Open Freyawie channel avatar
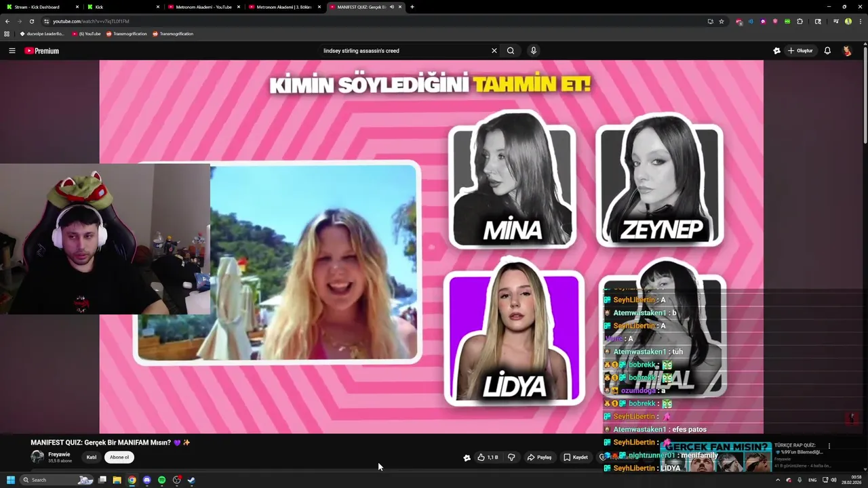This screenshot has width=868, height=488. coord(37,457)
